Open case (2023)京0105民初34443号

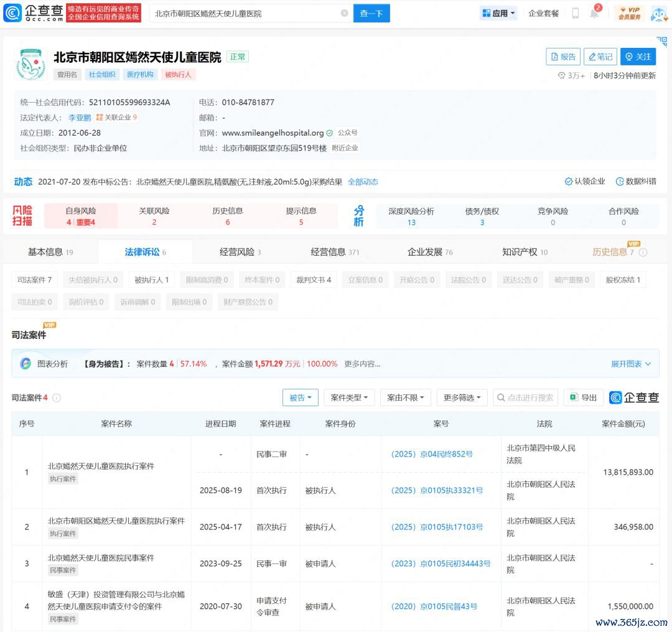tap(441, 564)
